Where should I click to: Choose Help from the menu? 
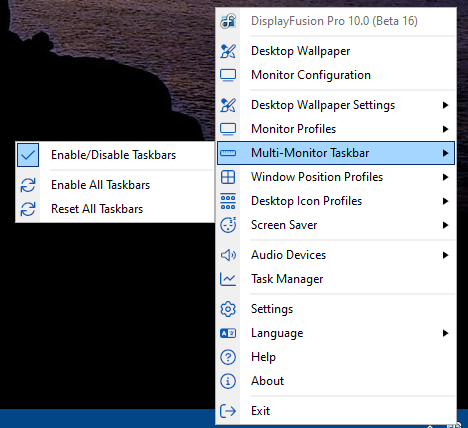coord(336,357)
